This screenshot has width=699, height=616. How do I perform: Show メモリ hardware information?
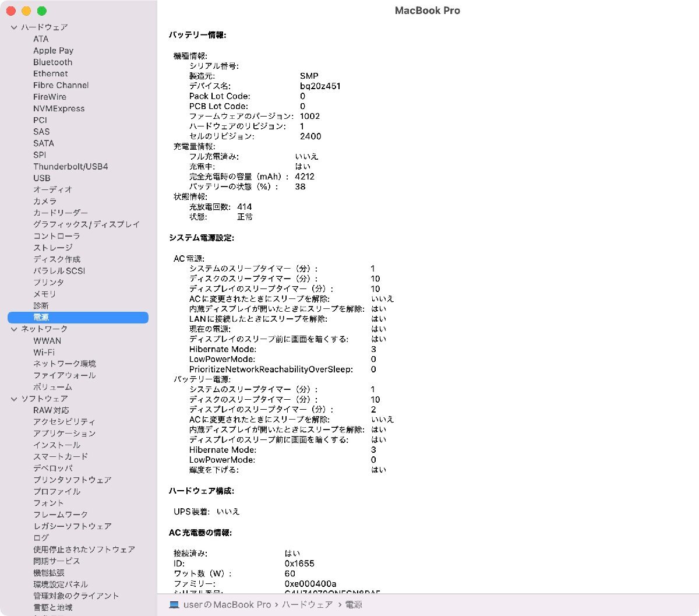point(43,294)
